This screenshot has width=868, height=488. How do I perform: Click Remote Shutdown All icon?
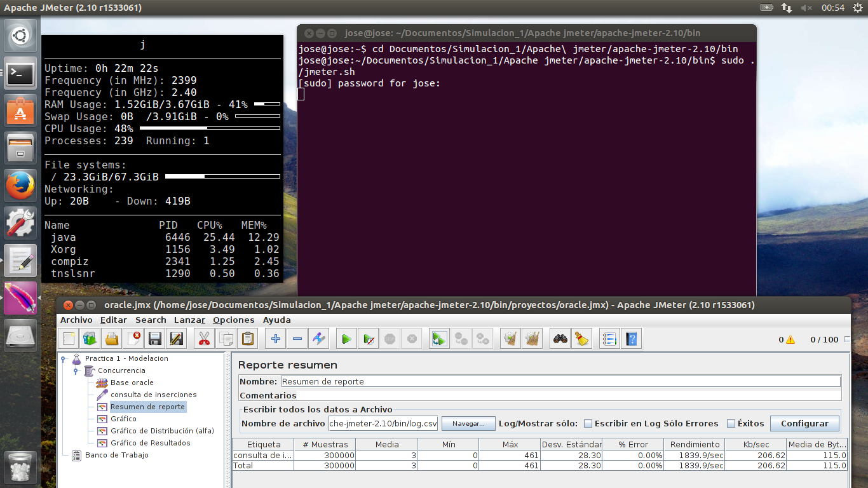point(482,339)
